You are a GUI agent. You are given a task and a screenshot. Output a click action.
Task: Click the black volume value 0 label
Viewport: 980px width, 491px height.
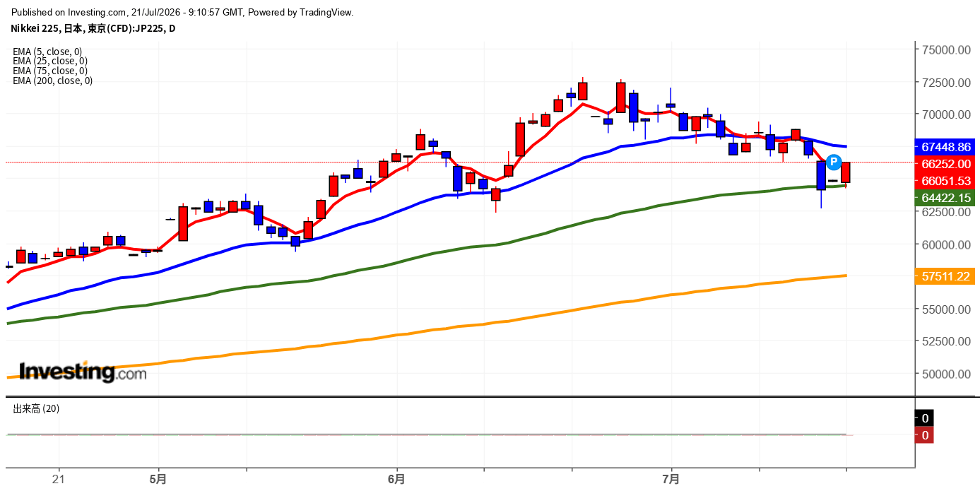[x=924, y=418]
